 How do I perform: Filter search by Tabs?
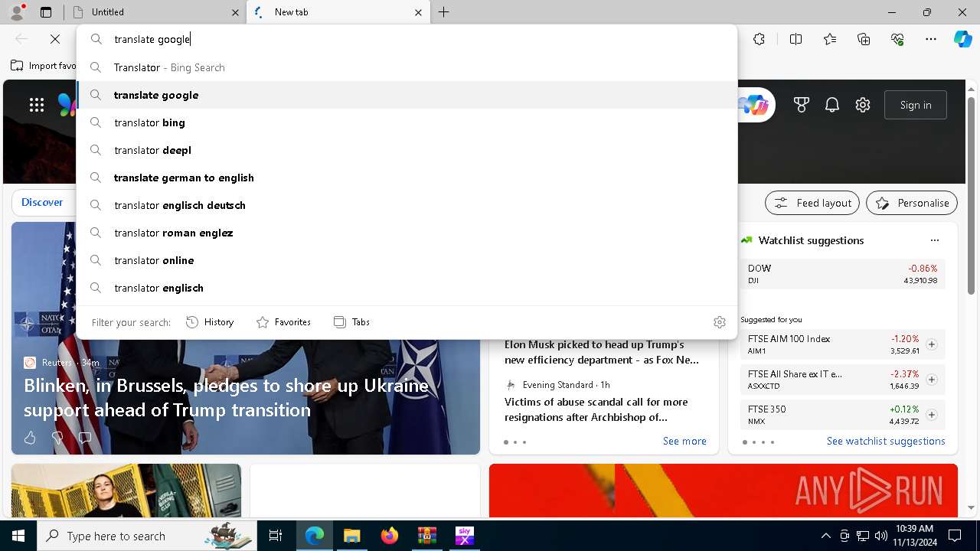[351, 322]
